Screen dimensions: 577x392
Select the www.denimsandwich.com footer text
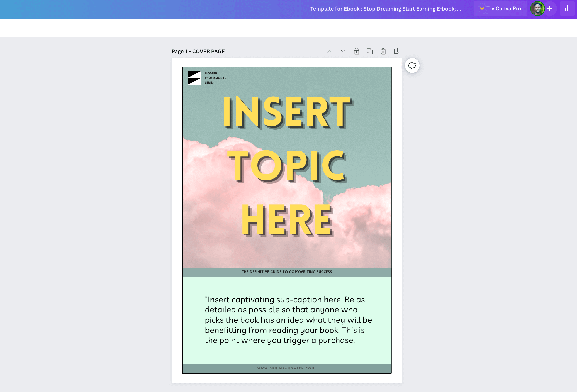pyautogui.click(x=286, y=368)
